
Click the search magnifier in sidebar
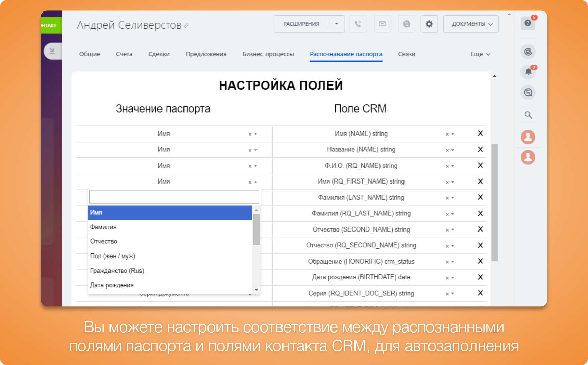point(528,115)
